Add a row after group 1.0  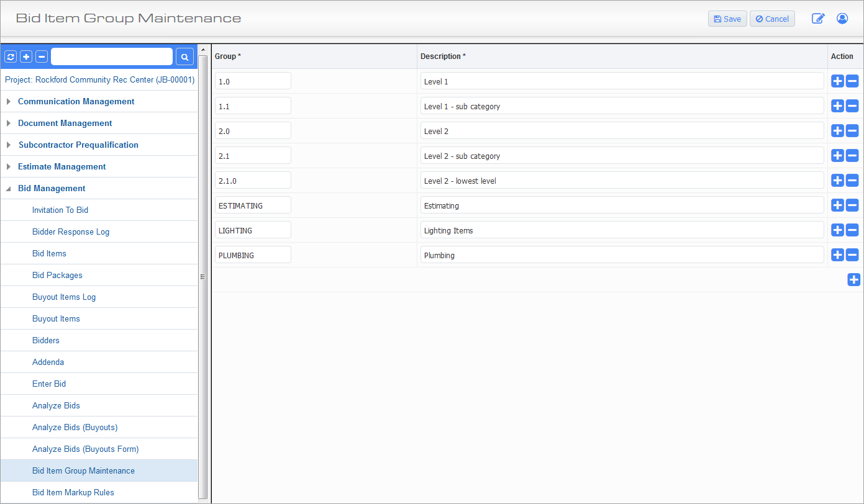(837, 81)
